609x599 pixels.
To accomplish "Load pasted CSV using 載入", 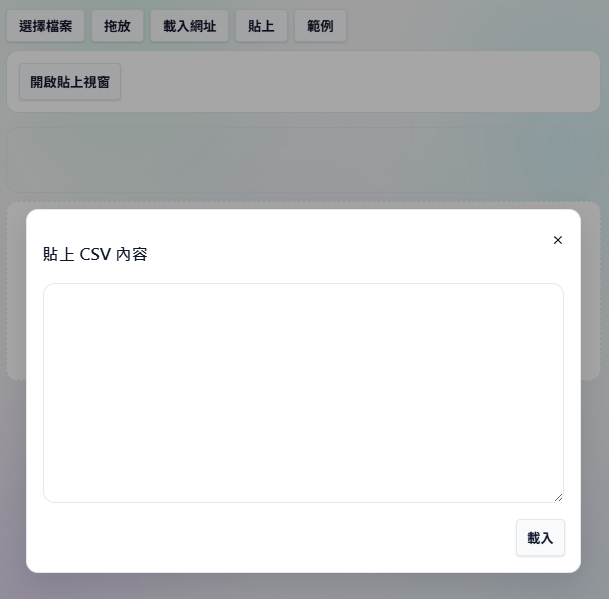I will (540, 538).
